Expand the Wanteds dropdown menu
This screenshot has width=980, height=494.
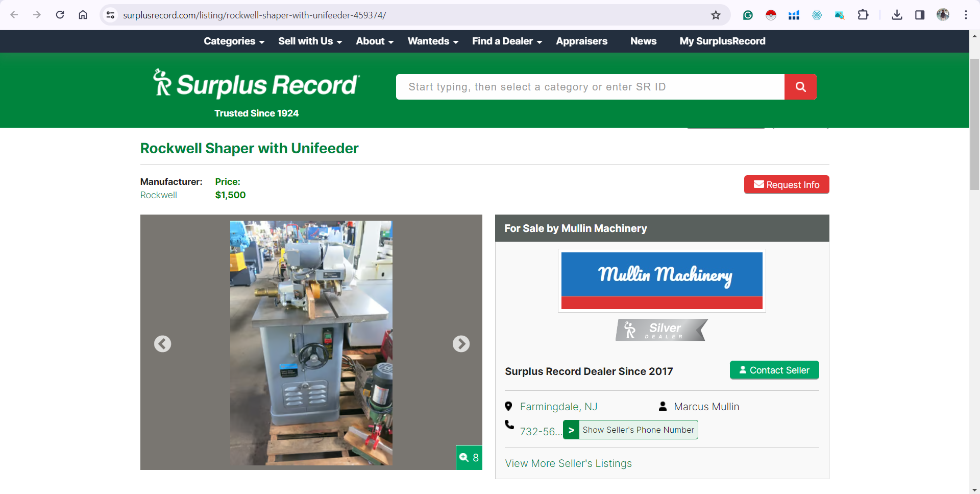point(433,41)
